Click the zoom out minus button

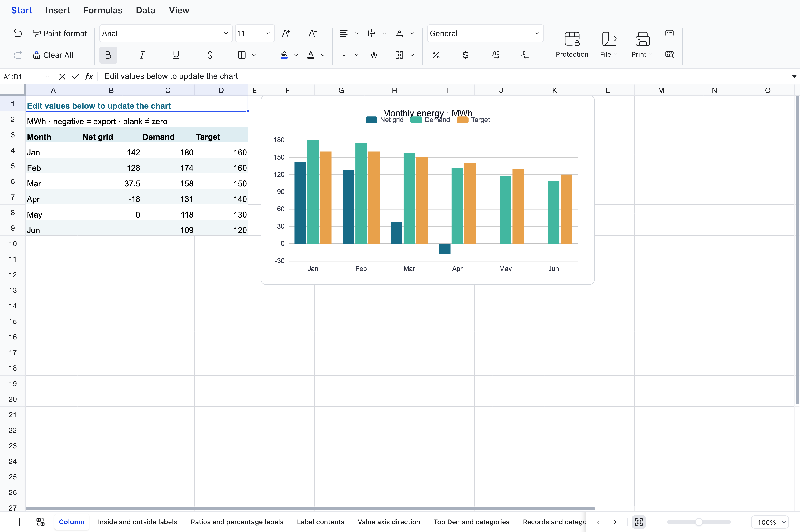(x=657, y=522)
